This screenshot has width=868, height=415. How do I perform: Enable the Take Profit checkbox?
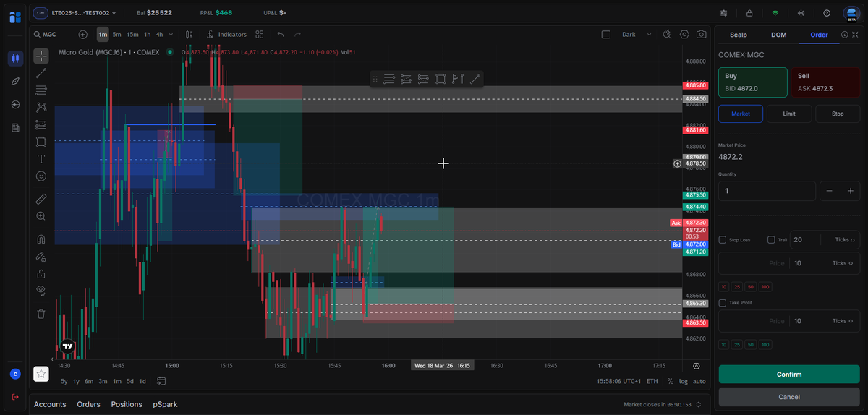(x=723, y=303)
